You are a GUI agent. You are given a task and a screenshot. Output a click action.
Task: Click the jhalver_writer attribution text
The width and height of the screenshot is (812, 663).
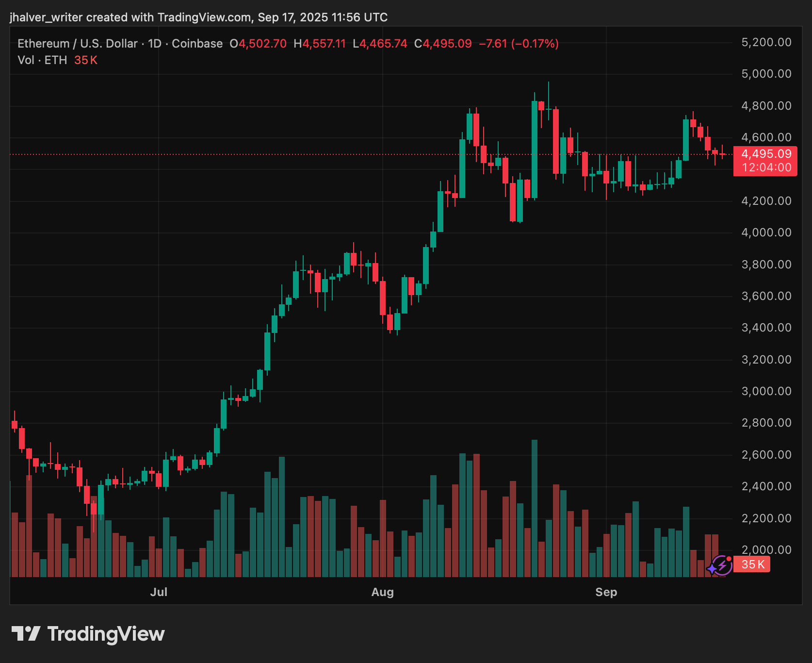(x=47, y=17)
